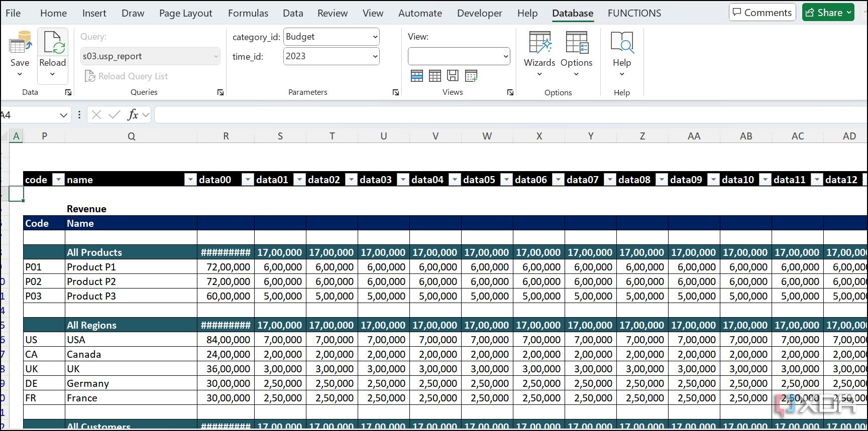Select USA total 84,00,000 cell

[226, 340]
